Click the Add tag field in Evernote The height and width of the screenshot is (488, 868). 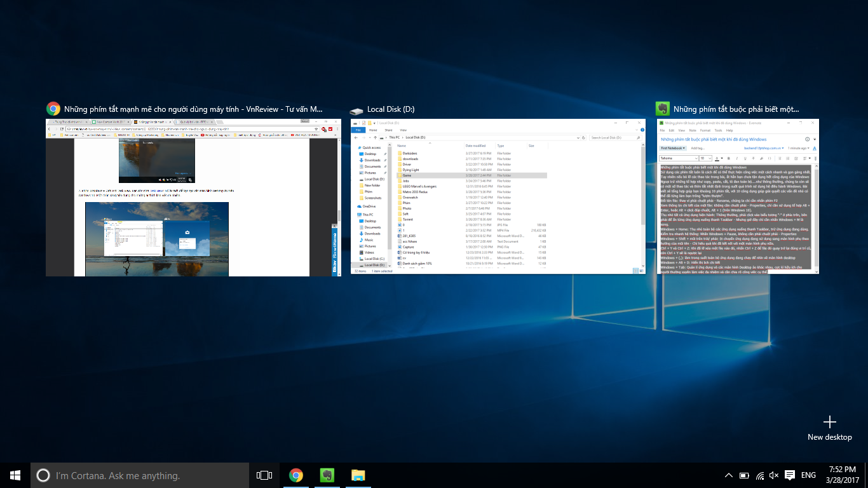pos(698,148)
